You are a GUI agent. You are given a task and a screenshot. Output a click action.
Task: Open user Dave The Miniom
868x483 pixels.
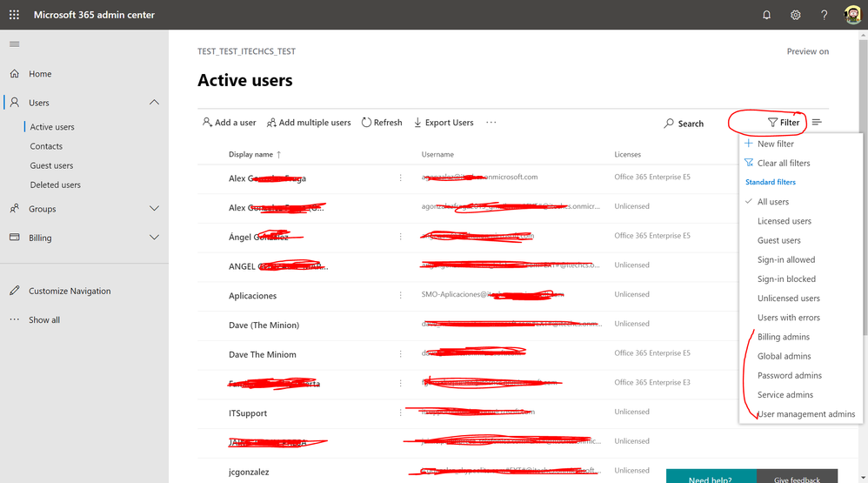click(x=263, y=354)
